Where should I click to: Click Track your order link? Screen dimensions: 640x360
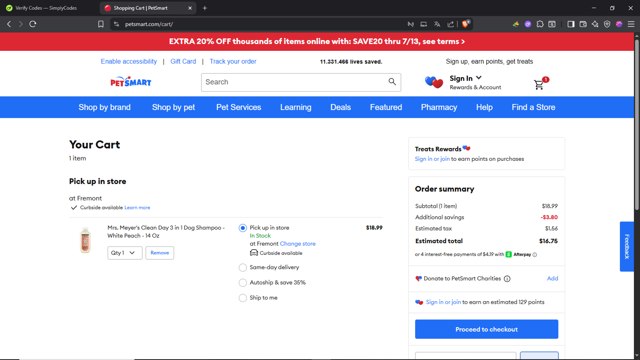(x=233, y=61)
